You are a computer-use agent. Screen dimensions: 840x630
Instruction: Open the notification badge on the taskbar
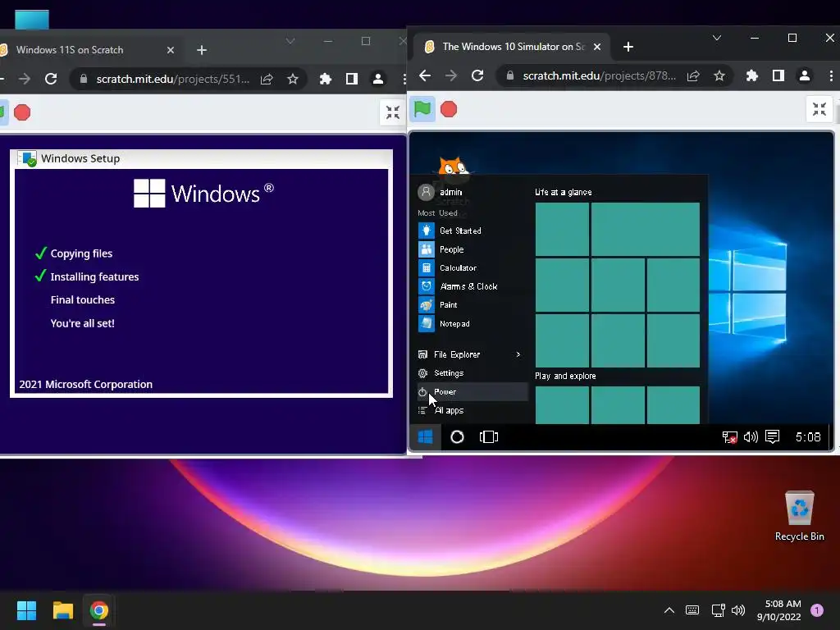[x=817, y=610]
